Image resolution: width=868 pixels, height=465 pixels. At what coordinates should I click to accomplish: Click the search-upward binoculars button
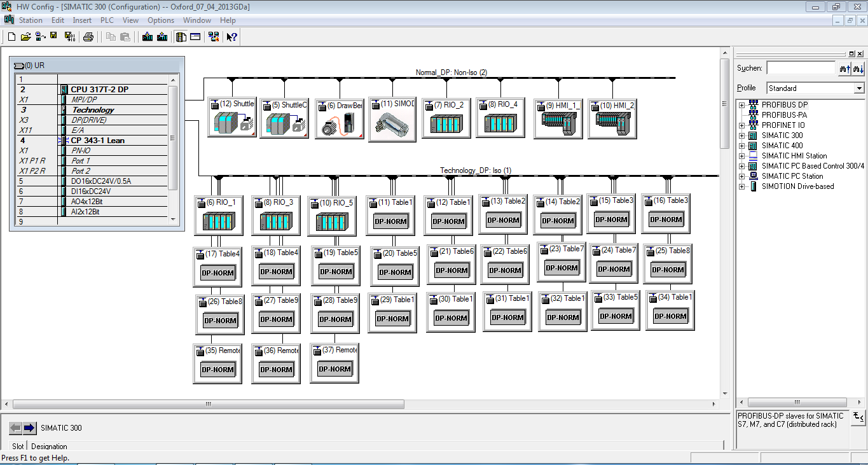point(844,68)
